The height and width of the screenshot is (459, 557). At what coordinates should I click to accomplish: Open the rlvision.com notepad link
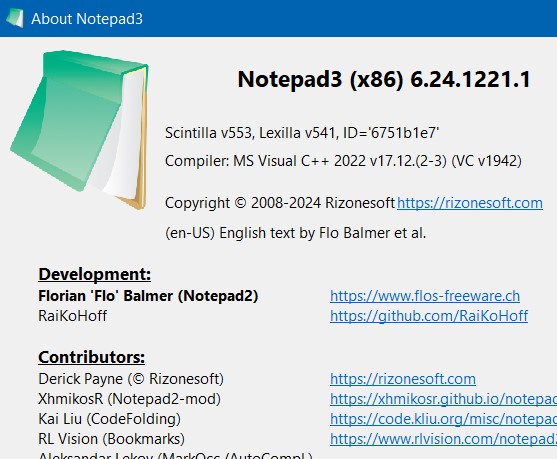tap(443, 439)
